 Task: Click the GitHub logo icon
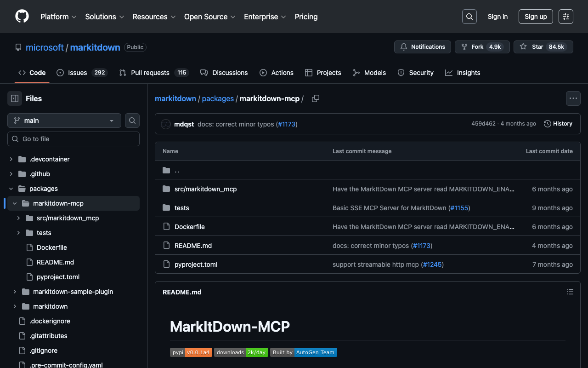point(22,17)
